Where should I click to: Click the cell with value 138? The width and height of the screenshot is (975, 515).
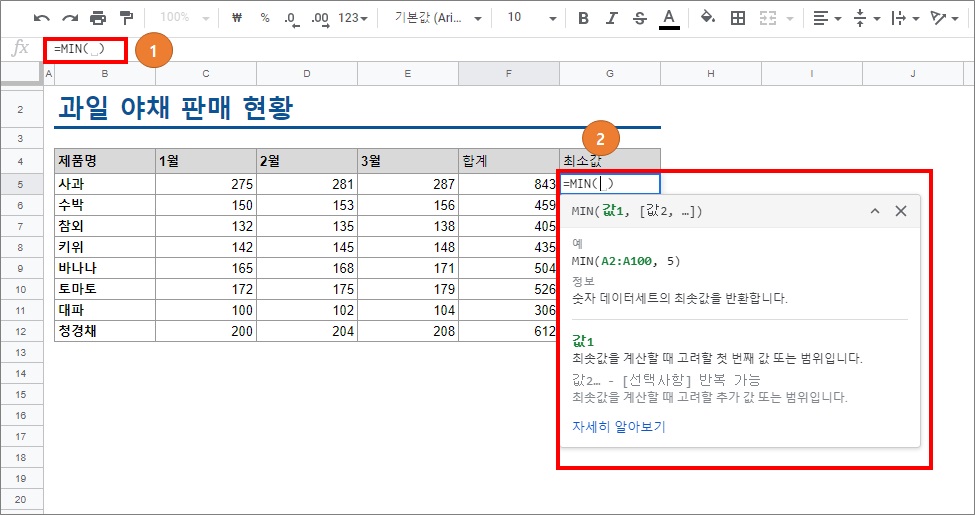(x=408, y=226)
